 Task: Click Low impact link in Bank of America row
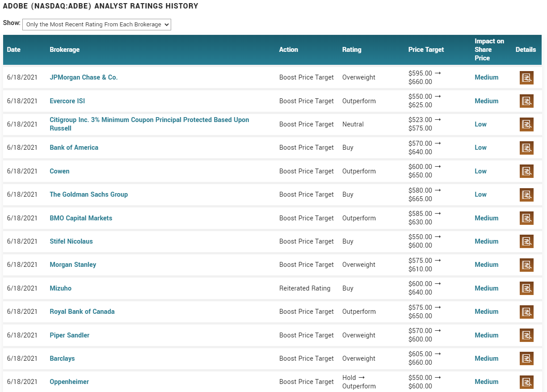(x=480, y=148)
